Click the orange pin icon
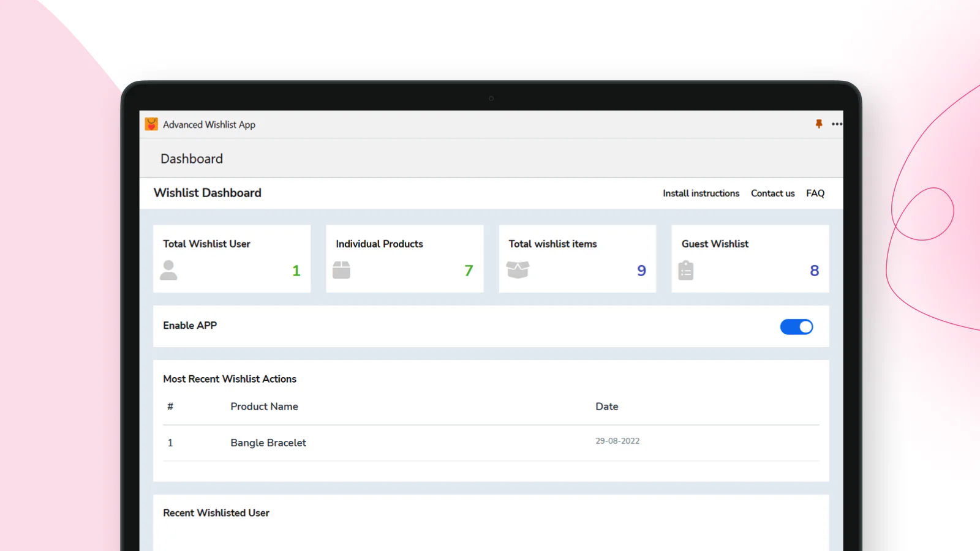 pos(819,124)
